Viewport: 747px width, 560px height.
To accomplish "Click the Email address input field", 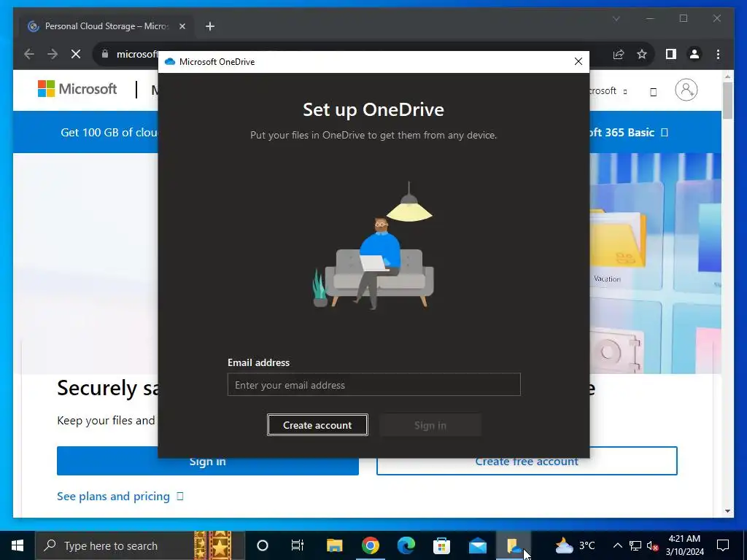I will tap(374, 385).
